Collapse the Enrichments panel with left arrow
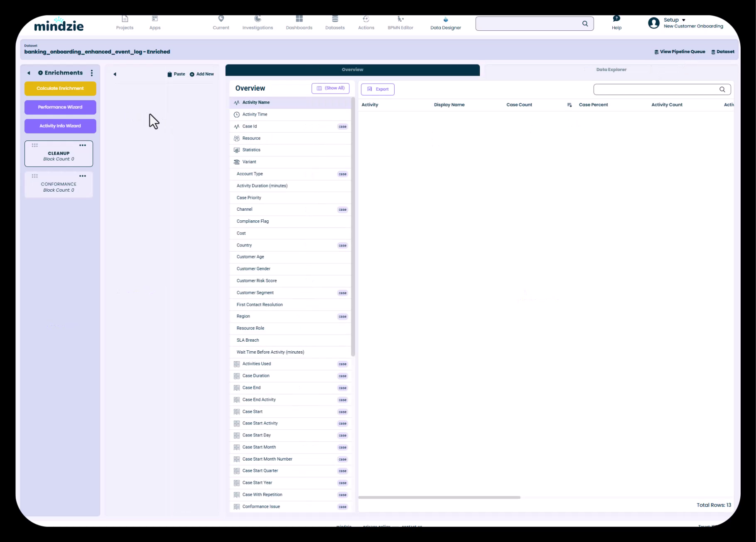 click(29, 73)
